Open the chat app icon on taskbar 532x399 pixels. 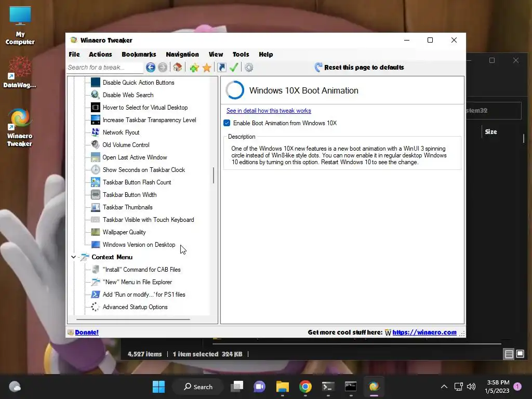click(260, 387)
